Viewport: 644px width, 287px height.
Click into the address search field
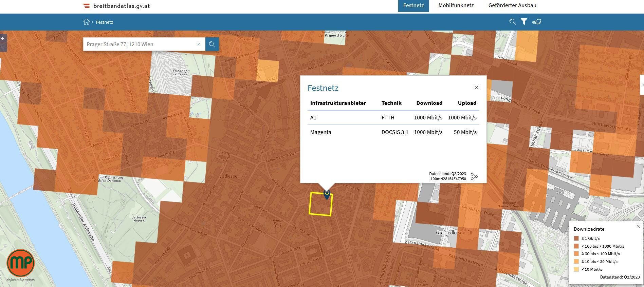(139, 44)
